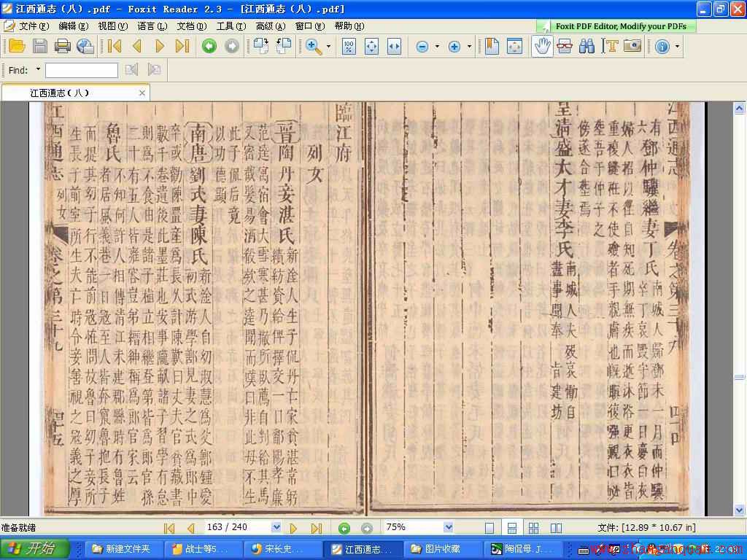Screen dimensions: 747x560
Task: Expand the 75% zoom level dropdown
Action: point(448,527)
